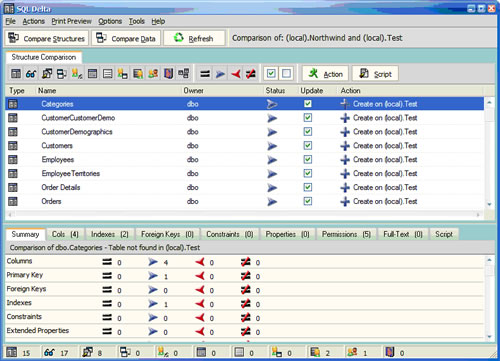Click the Compare Data button
Screen dimensions: 500x361
[126, 38]
